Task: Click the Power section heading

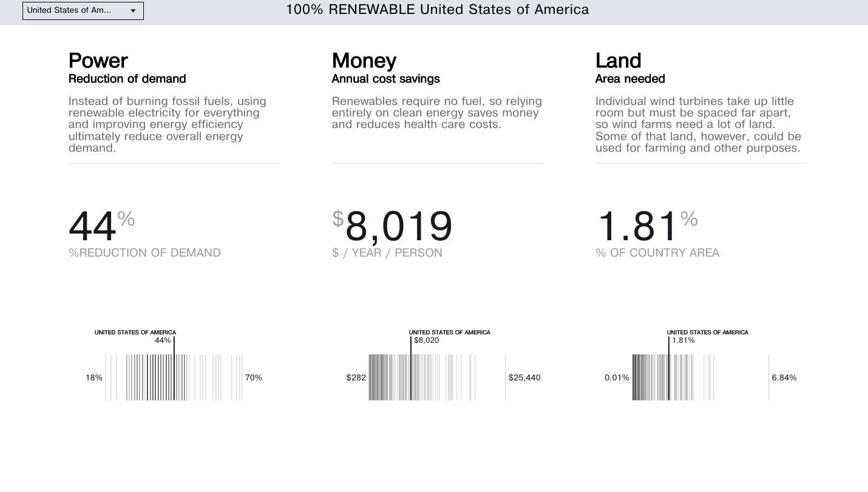Action: point(98,61)
